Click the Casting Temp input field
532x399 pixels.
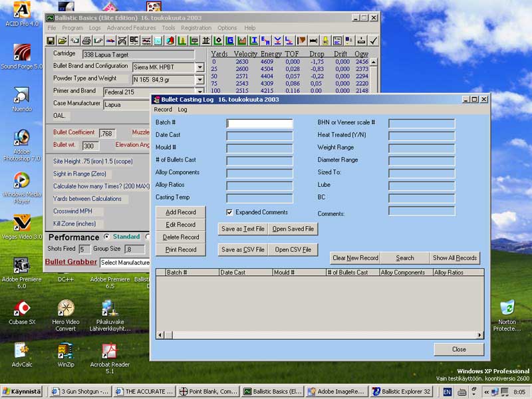tap(259, 198)
